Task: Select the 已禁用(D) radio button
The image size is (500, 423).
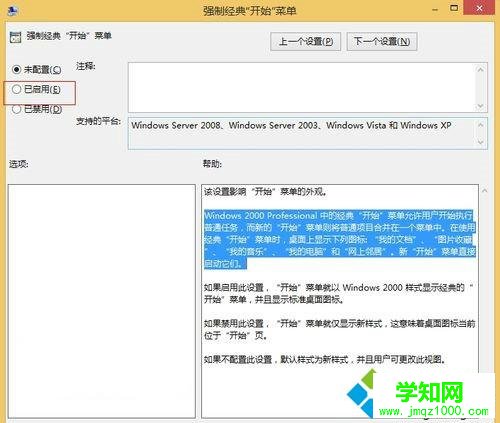Action: (16, 109)
